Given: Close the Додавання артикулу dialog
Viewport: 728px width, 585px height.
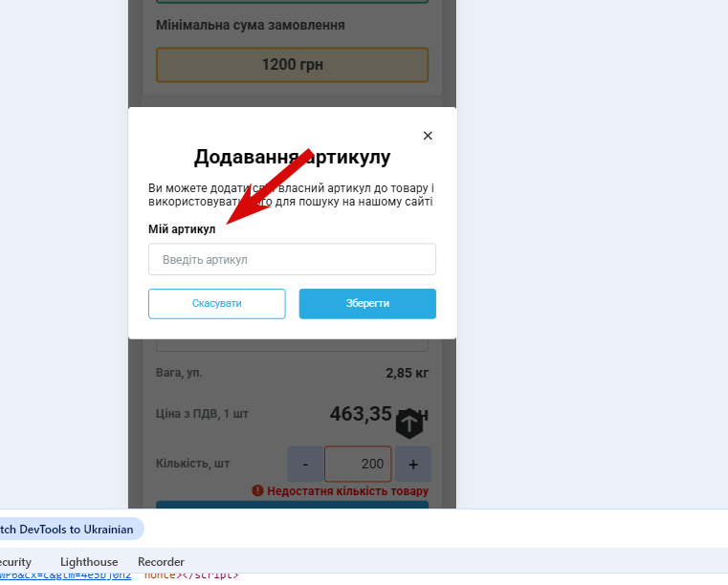Looking at the screenshot, I should coord(428,136).
